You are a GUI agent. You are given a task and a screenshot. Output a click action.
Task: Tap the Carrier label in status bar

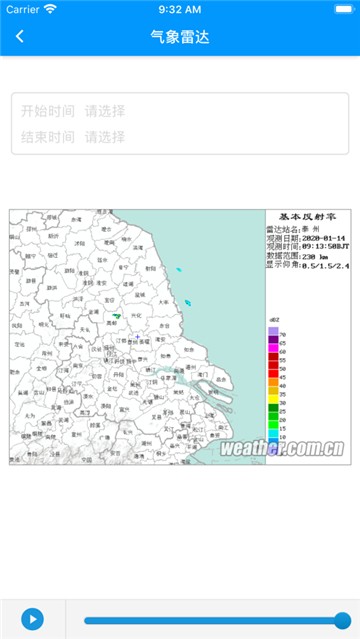tap(22, 9)
